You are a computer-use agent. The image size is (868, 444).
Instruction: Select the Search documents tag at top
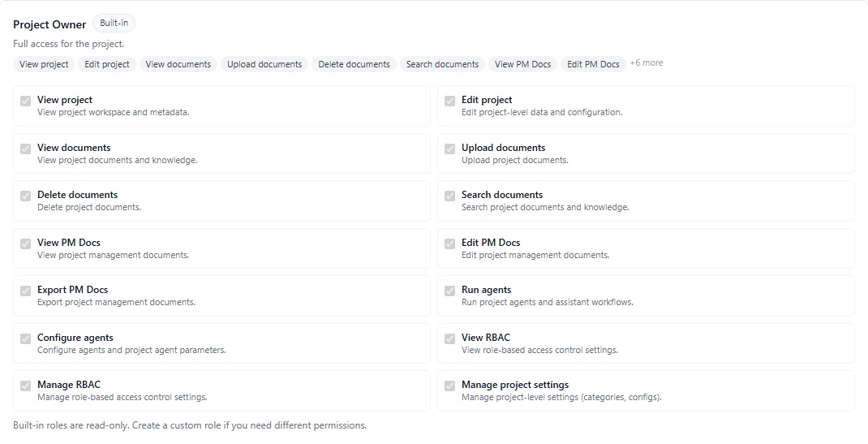tap(442, 64)
